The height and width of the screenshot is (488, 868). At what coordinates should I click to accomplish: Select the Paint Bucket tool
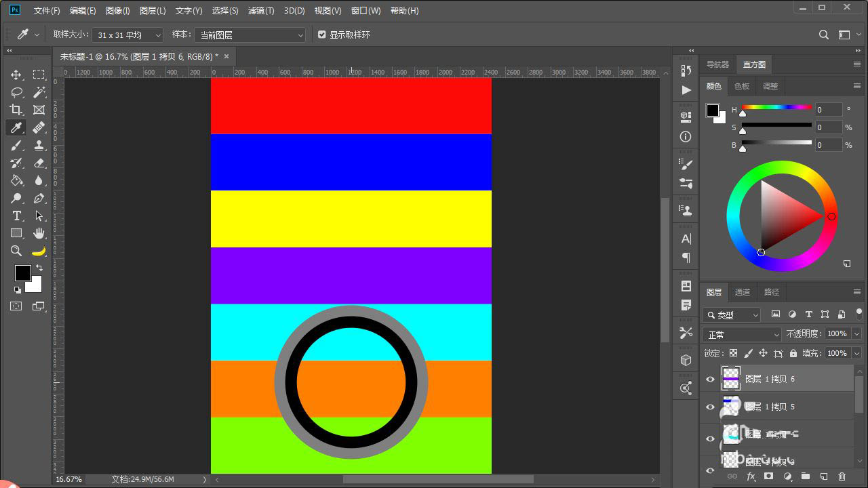coord(16,180)
